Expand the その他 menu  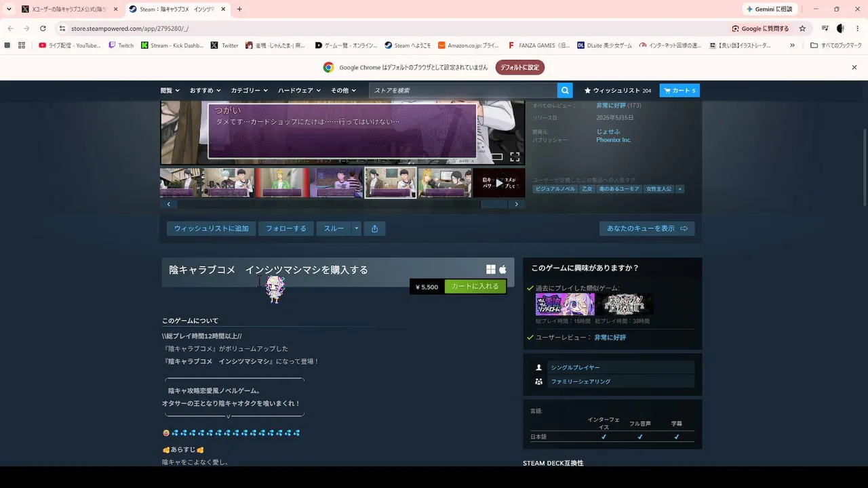click(x=344, y=90)
